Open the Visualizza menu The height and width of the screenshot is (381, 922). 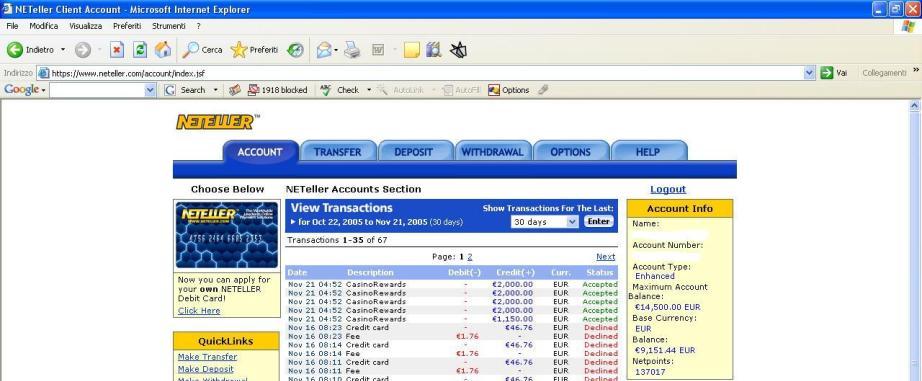pyautogui.click(x=85, y=26)
